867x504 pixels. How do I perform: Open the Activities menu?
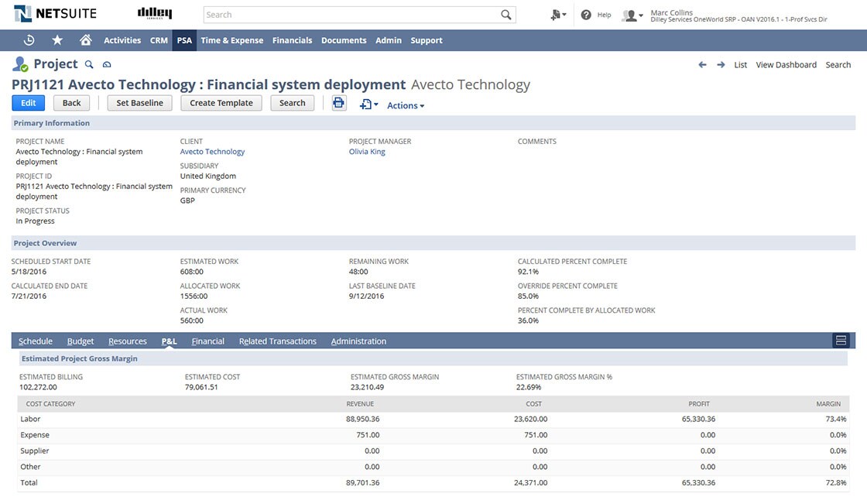click(x=122, y=40)
